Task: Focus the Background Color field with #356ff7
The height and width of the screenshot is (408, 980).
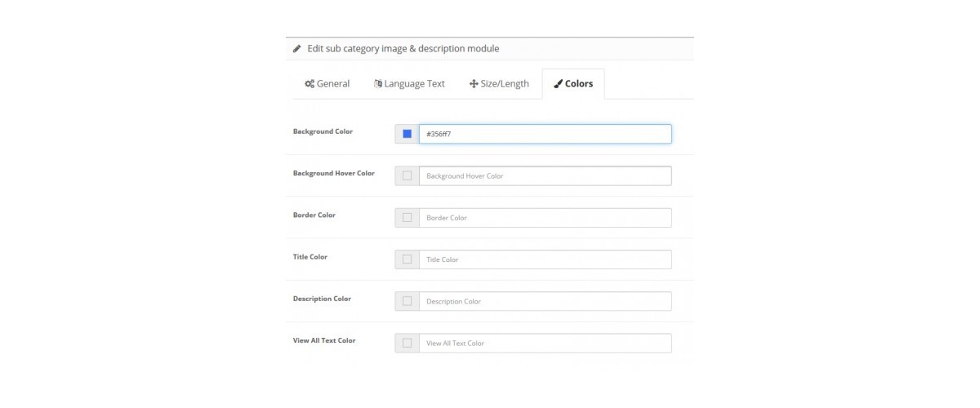Action: (x=546, y=134)
